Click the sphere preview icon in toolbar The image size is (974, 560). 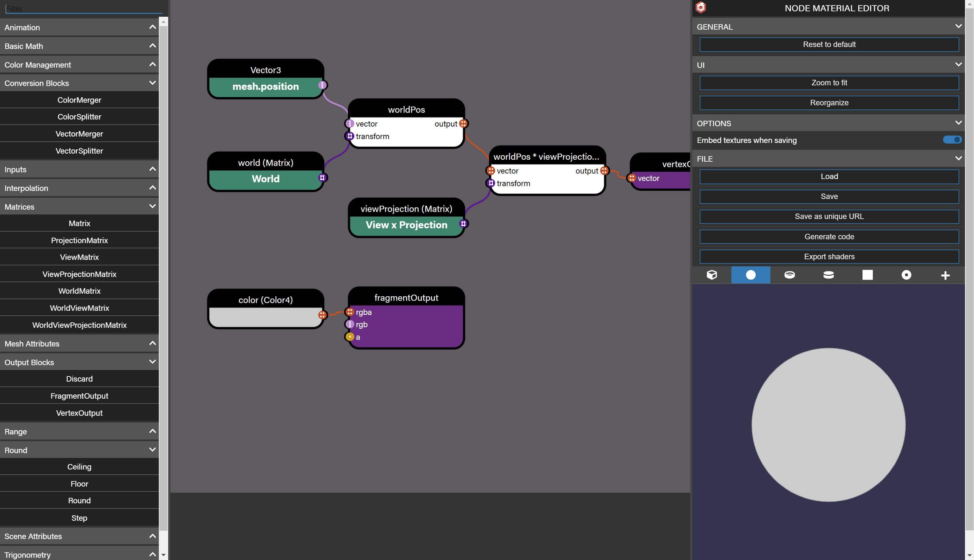pyautogui.click(x=751, y=275)
